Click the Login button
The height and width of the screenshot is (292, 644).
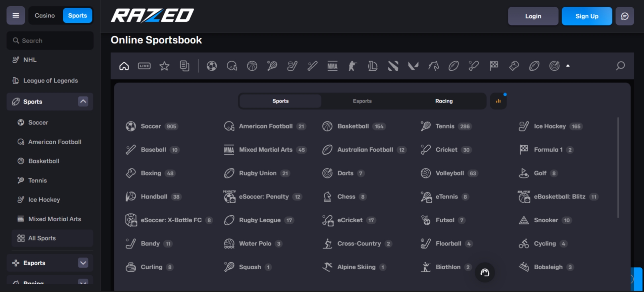tap(533, 16)
